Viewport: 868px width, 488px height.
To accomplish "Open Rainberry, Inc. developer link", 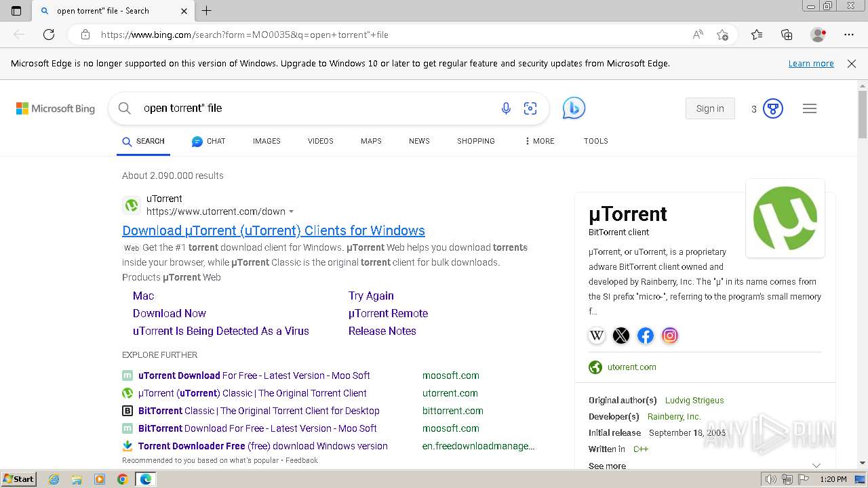I will (x=674, y=417).
